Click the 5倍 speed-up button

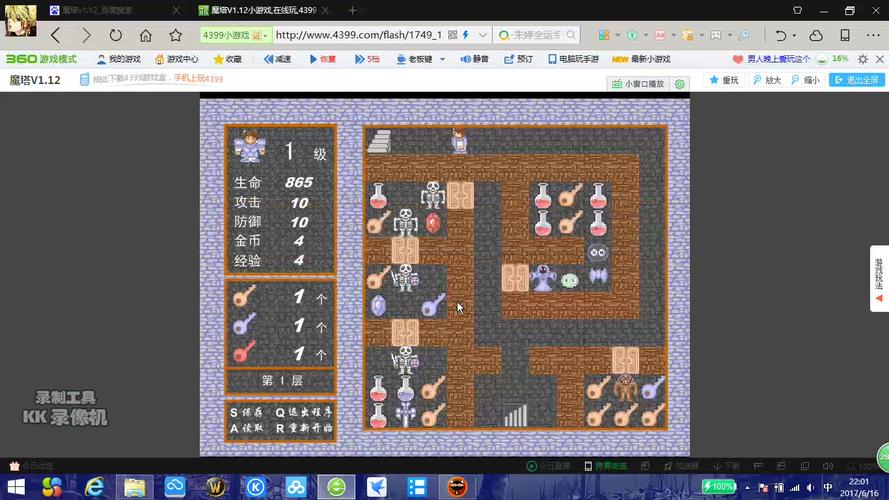[367, 59]
